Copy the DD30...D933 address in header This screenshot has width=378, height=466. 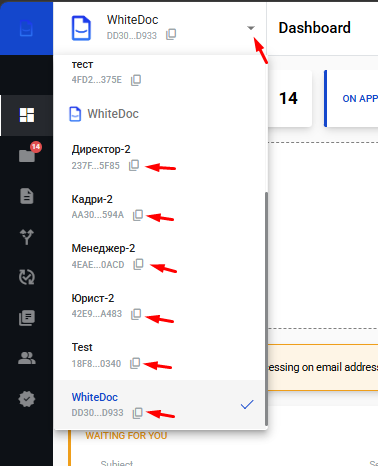tap(171, 34)
